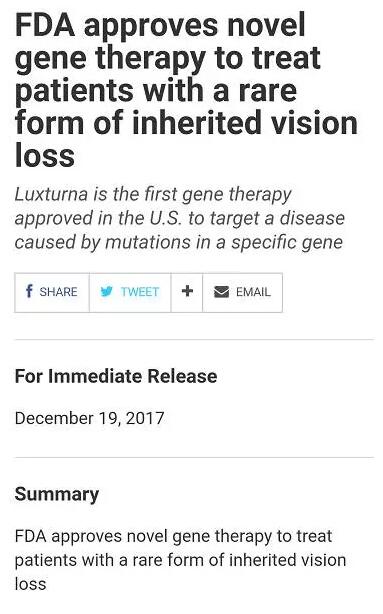
Task: Open more sharing options with plus icon
Action: [187, 291]
